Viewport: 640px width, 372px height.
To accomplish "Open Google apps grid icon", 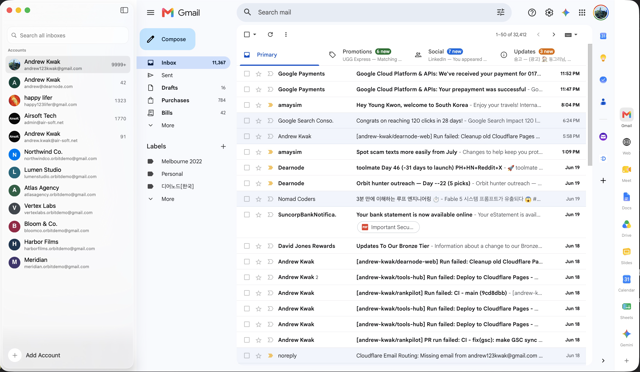I will pos(582,13).
